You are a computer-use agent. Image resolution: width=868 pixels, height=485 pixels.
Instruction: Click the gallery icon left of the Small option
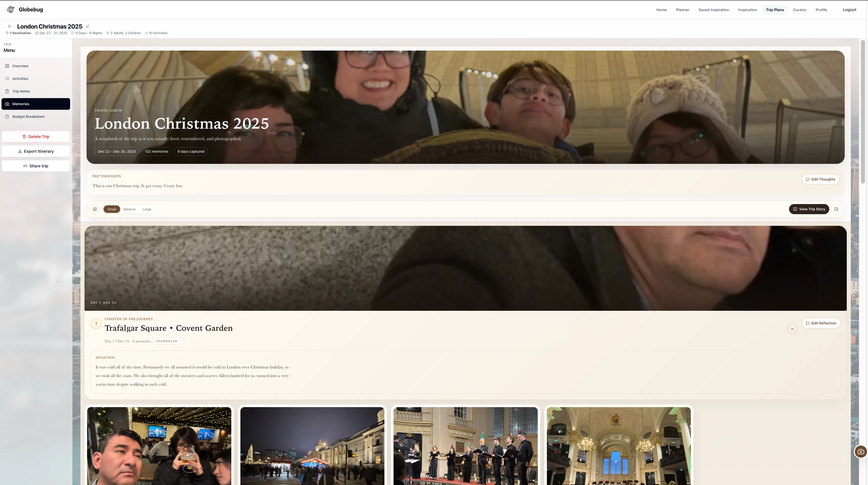pyautogui.click(x=95, y=209)
